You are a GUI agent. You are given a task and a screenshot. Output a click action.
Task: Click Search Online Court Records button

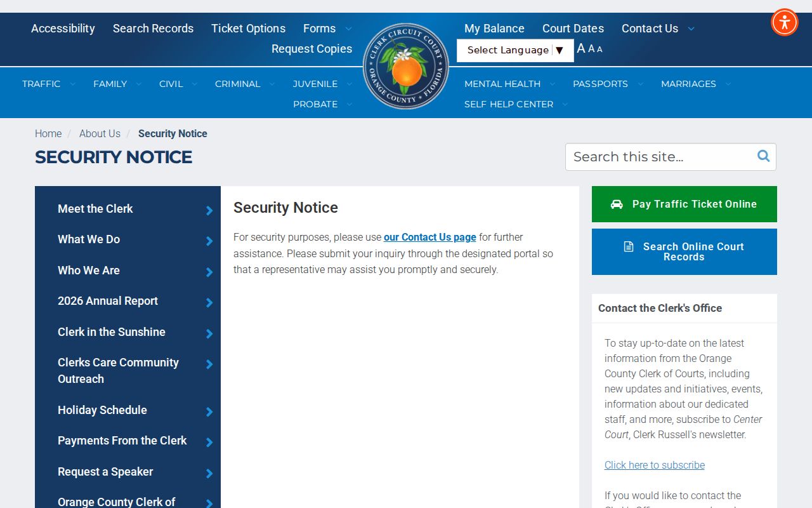tap(684, 251)
